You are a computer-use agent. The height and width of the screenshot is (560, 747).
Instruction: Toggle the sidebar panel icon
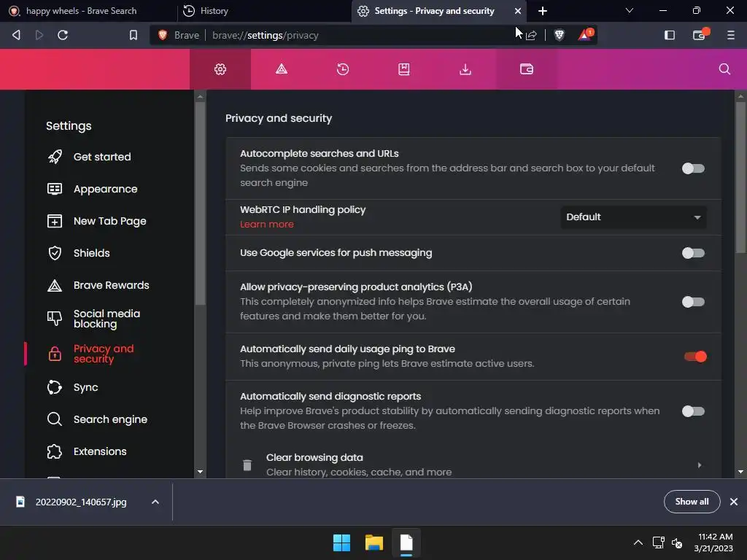670,35
